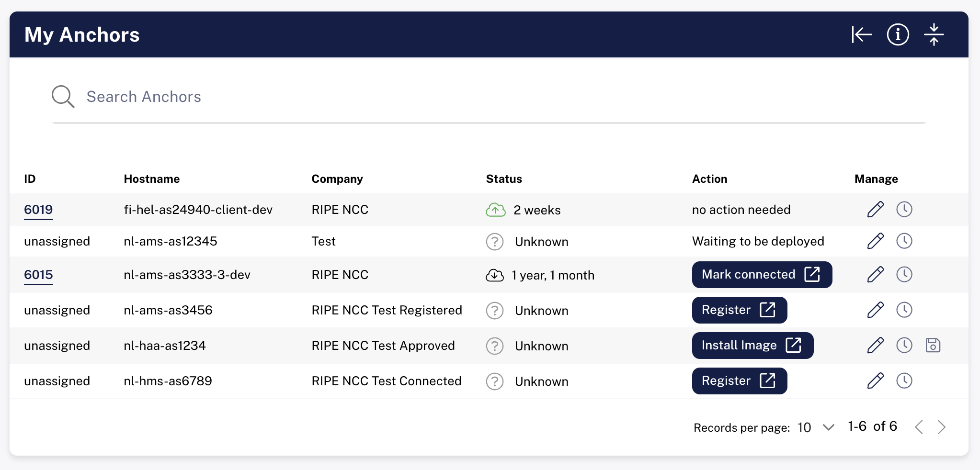Edit anchor fi-hel-as24940-client-dev with pencil icon
The height and width of the screenshot is (470, 980).
coord(875,210)
